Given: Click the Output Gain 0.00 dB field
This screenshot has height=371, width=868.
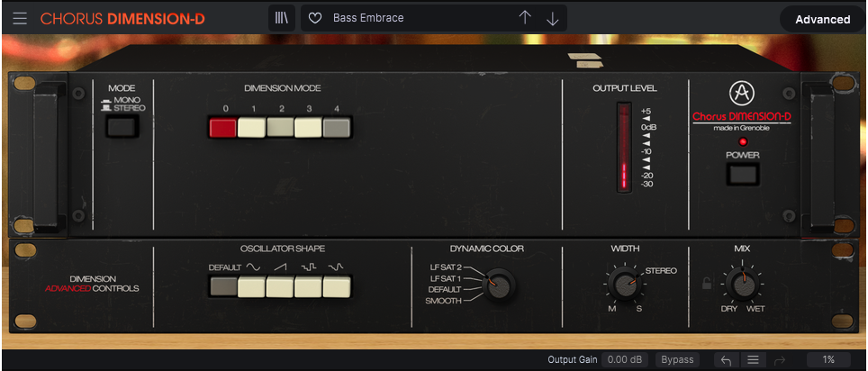Looking at the screenshot, I should (x=625, y=360).
